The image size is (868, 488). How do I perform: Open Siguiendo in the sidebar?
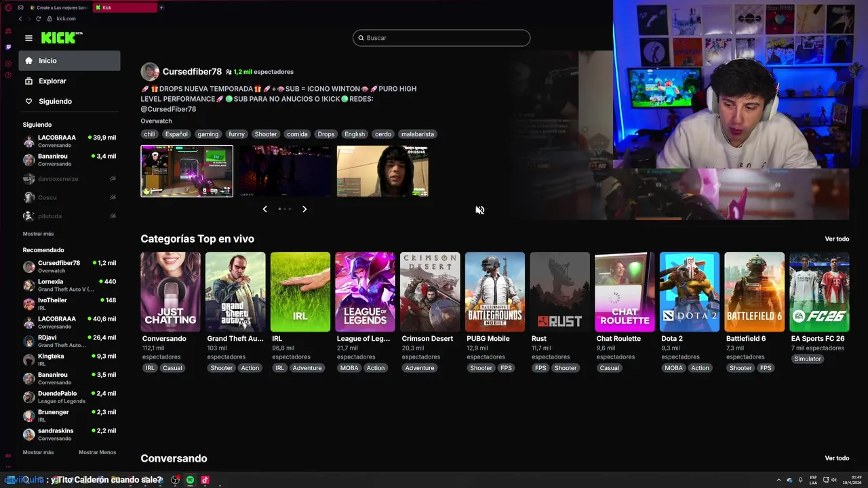[x=70, y=101]
